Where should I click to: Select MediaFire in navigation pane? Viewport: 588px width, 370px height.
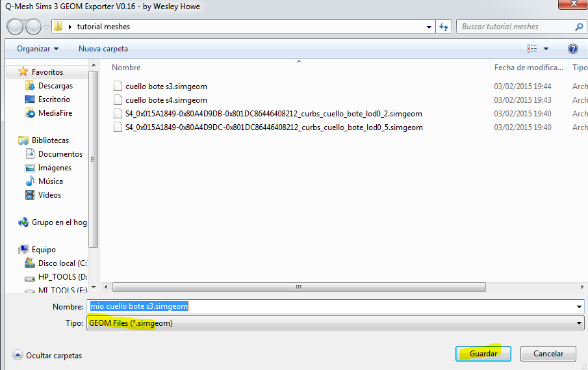(55, 113)
